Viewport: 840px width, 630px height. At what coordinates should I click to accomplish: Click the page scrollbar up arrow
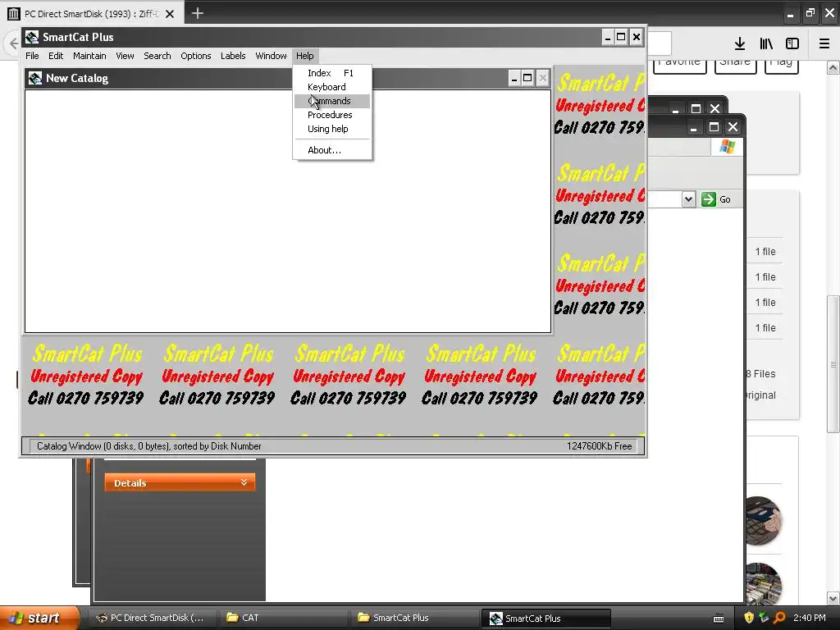click(x=833, y=67)
